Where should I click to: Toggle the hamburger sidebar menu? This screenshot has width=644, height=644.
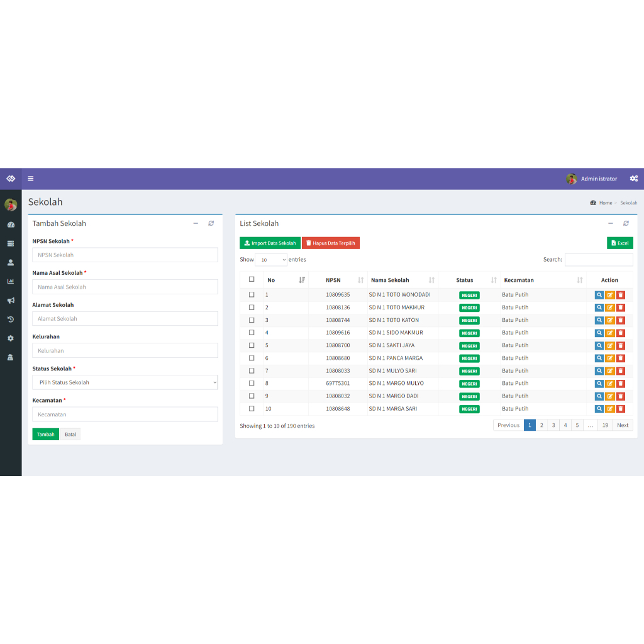(x=30, y=179)
